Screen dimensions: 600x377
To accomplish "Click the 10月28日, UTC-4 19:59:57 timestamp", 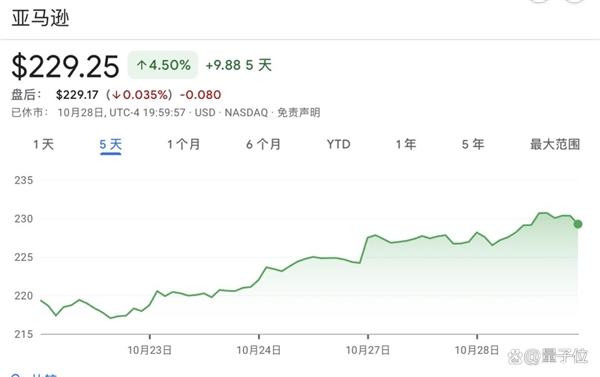I will (122, 113).
